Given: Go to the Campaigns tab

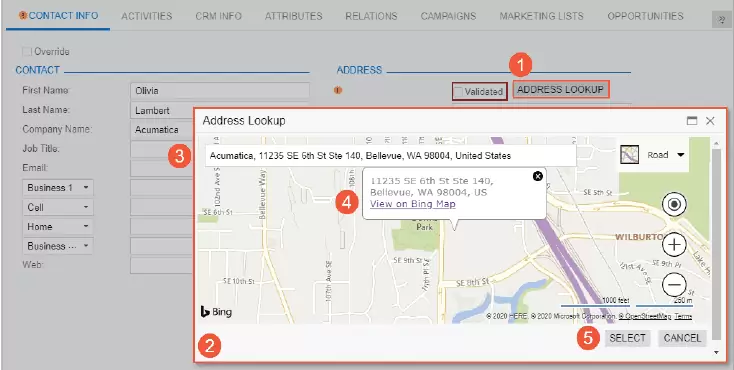Looking at the screenshot, I should (448, 16).
